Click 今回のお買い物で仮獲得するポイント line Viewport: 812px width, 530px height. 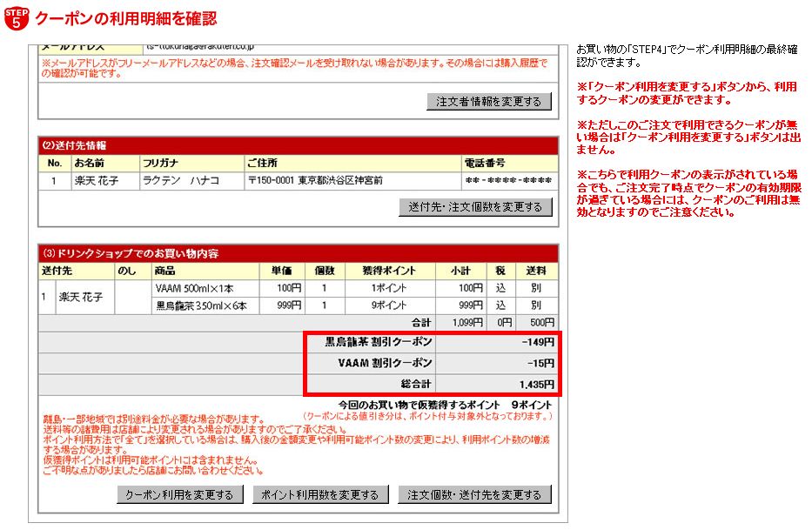[x=446, y=405]
